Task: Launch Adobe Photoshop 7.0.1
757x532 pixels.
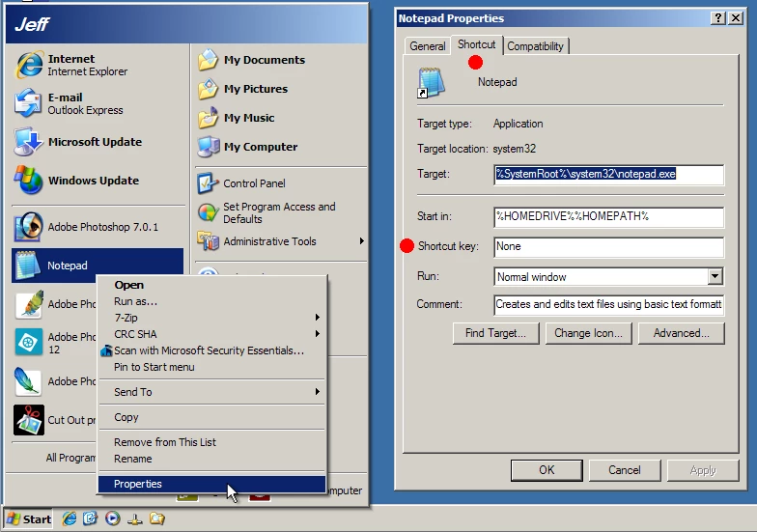Action: (86, 227)
